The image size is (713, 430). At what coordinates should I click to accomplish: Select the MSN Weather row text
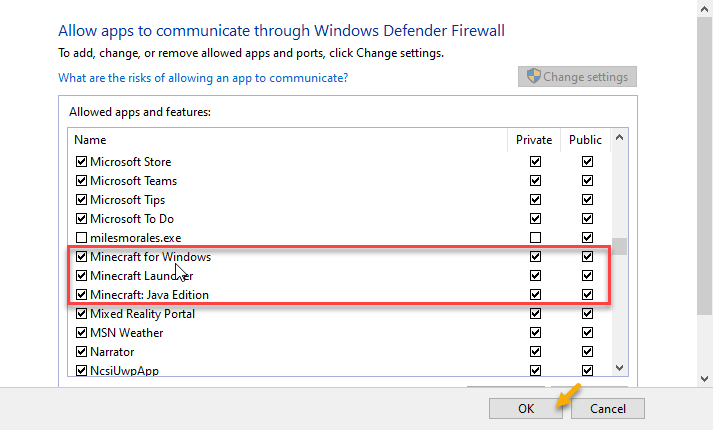pyautogui.click(x=126, y=333)
